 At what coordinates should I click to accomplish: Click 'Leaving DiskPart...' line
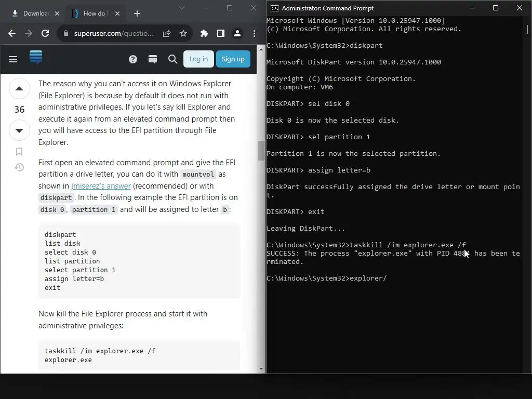click(x=305, y=229)
